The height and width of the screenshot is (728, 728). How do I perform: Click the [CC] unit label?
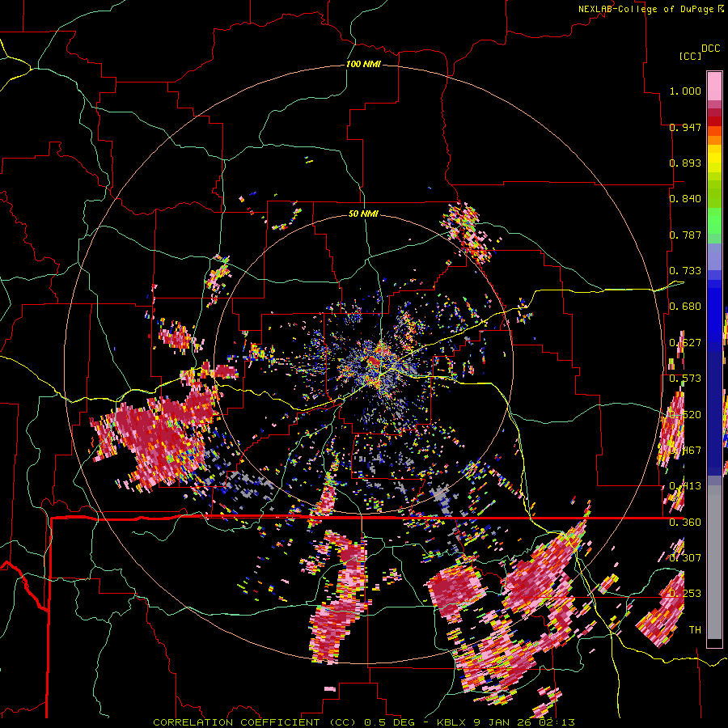point(690,56)
